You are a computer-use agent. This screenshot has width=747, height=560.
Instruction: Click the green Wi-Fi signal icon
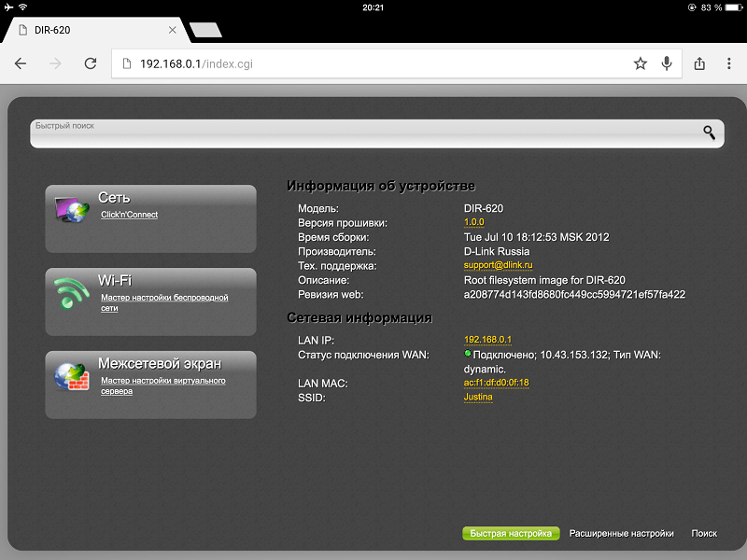click(x=71, y=293)
